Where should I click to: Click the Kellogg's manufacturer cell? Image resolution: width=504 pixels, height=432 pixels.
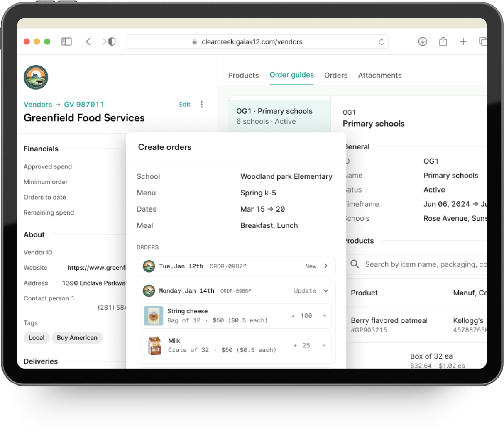pyautogui.click(x=468, y=320)
